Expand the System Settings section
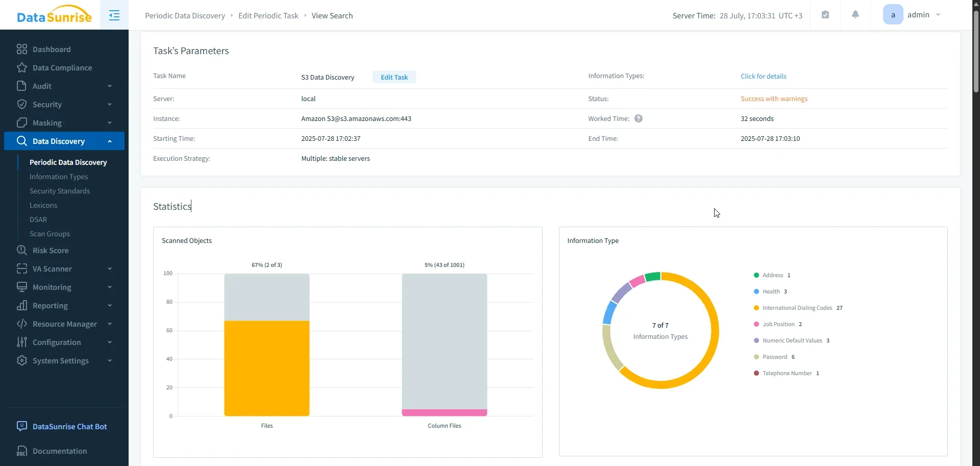The width and height of the screenshot is (980, 466). point(61,360)
